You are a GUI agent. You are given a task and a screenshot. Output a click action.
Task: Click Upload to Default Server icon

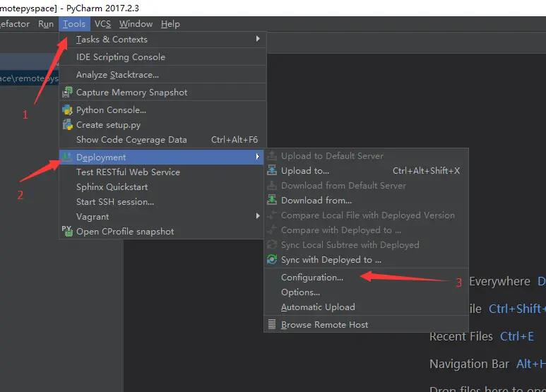click(x=272, y=155)
